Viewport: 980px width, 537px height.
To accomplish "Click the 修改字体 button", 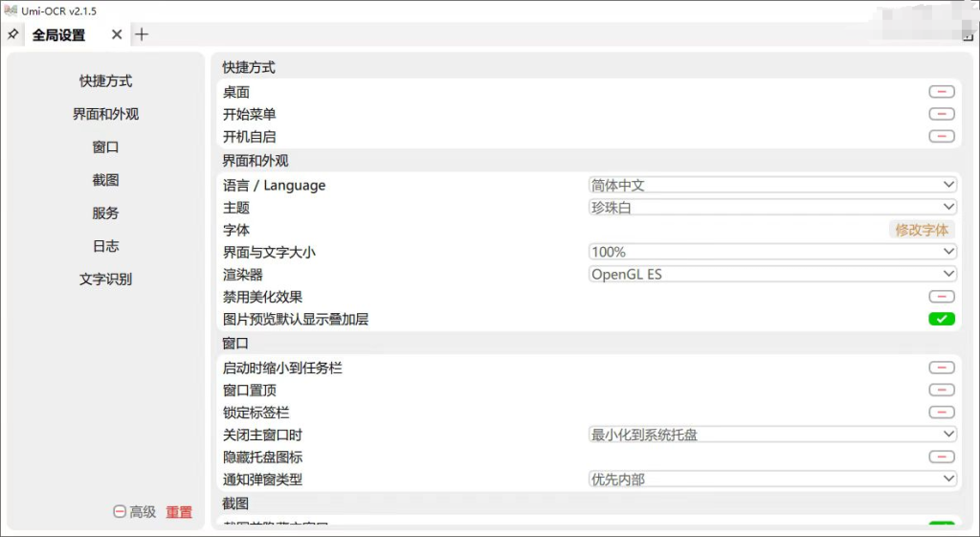I will (922, 230).
